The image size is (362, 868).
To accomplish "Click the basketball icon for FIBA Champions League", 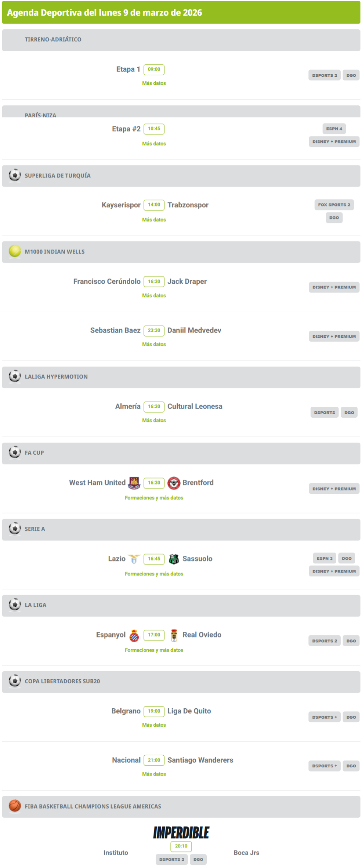I will 15,806.
